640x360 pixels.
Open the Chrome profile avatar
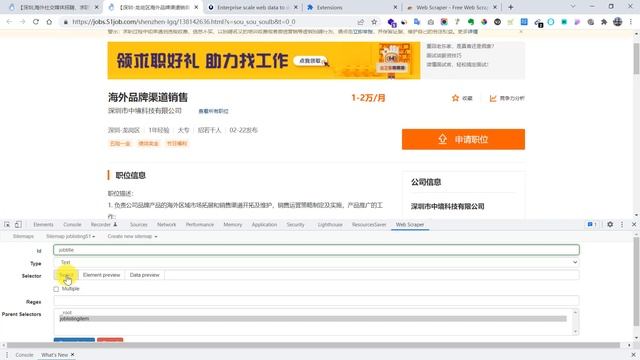pyautogui.click(x=618, y=22)
